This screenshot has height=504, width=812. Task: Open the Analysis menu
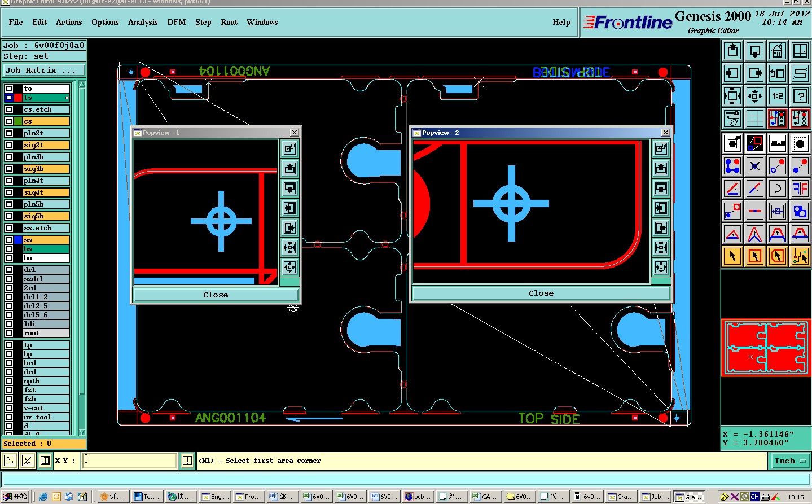143,22
